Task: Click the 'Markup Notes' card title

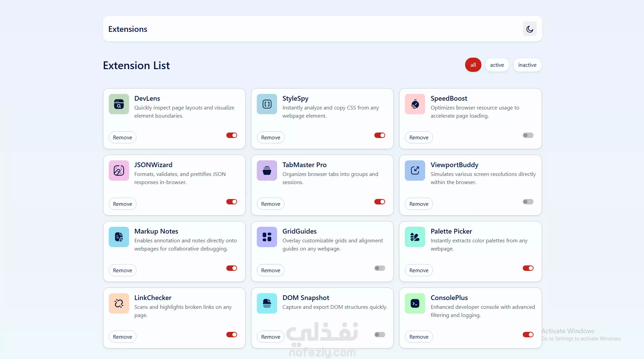Action: pyautogui.click(x=156, y=231)
